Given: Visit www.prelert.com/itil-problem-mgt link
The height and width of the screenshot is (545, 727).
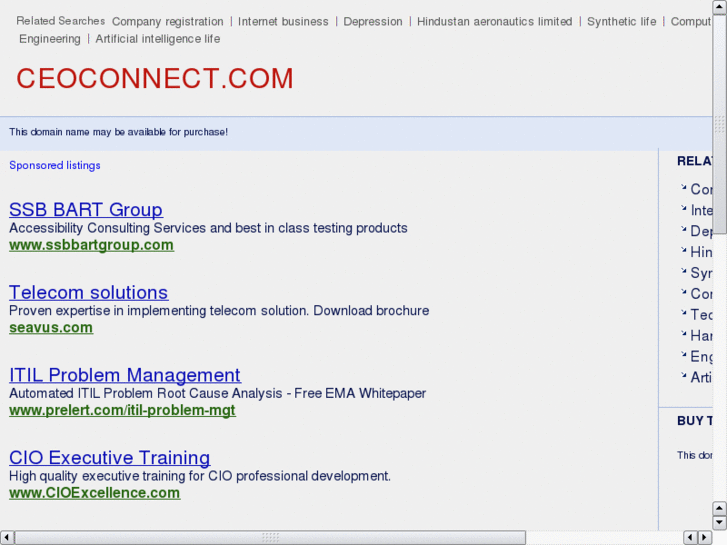Looking at the screenshot, I should (x=122, y=410).
